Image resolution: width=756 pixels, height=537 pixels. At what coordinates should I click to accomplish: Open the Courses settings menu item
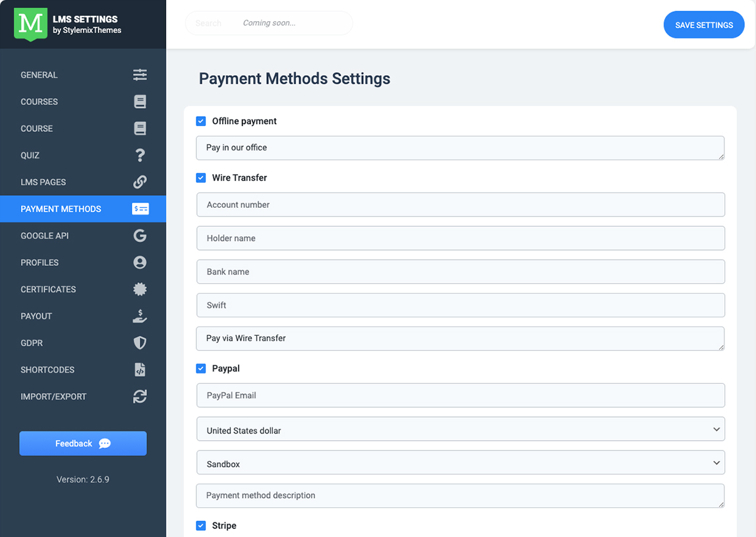[40, 102]
